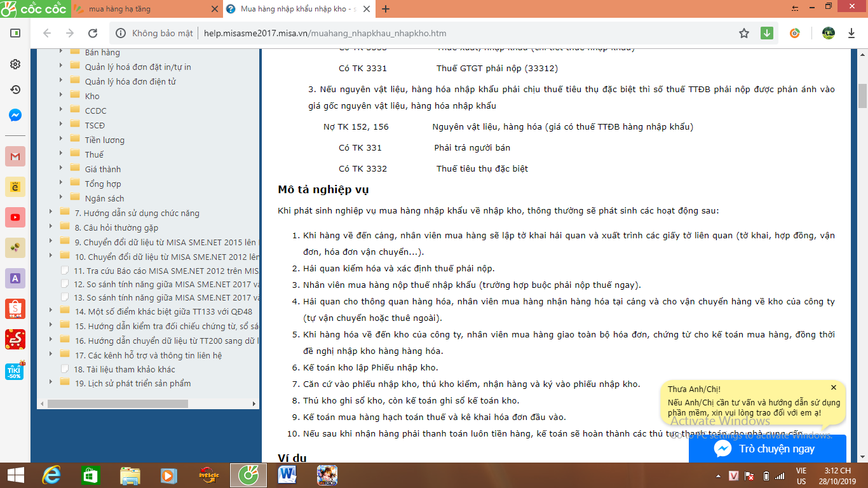Expand the 'Kho' tree folder
The width and height of the screenshot is (868, 488).
pyautogui.click(x=61, y=95)
